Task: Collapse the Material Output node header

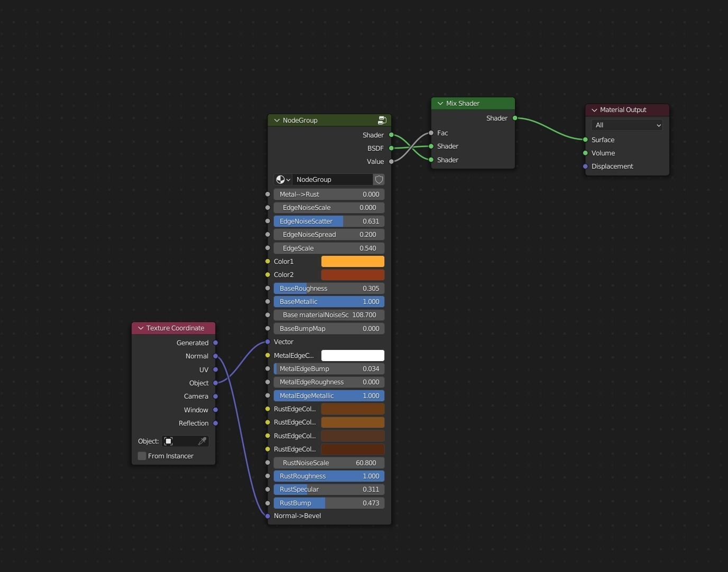Action: pyautogui.click(x=594, y=109)
